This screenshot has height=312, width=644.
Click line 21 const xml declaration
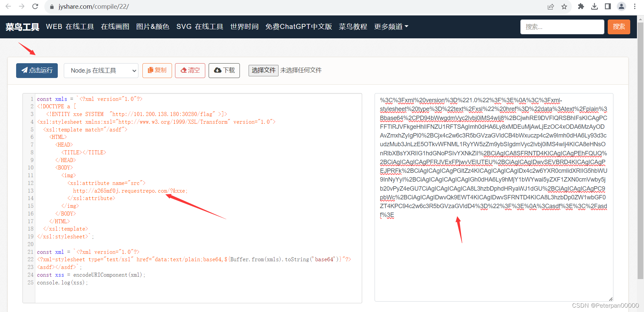[88, 252]
